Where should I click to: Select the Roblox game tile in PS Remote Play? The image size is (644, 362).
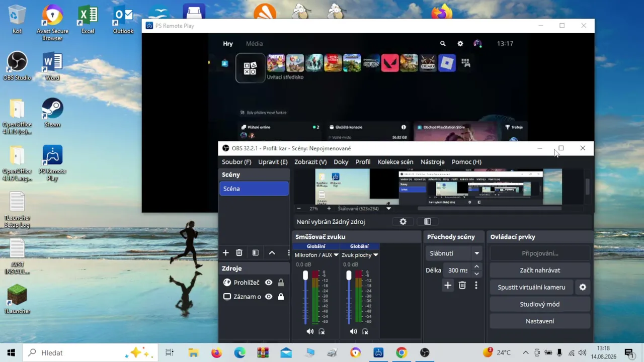pos(447,63)
